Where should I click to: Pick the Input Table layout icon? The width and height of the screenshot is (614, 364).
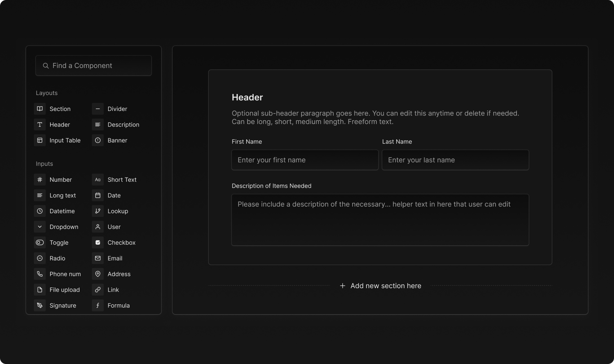pos(40,140)
